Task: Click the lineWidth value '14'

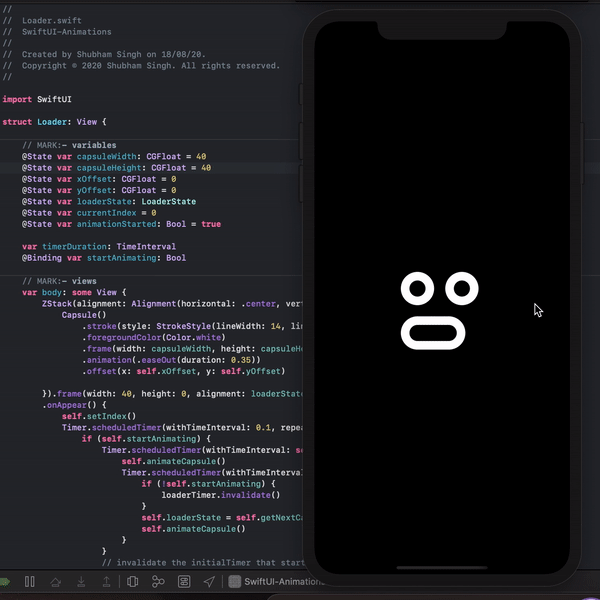Action: click(x=276, y=326)
